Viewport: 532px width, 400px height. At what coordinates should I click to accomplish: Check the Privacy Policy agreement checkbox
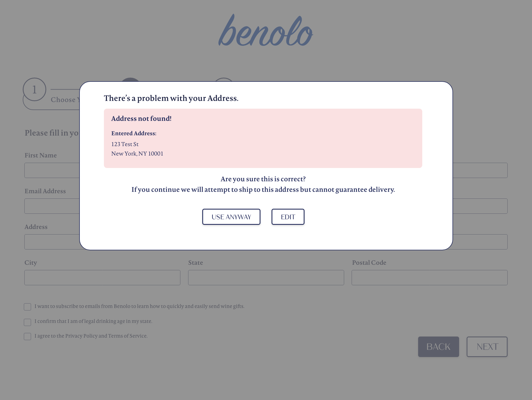pos(27,337)
